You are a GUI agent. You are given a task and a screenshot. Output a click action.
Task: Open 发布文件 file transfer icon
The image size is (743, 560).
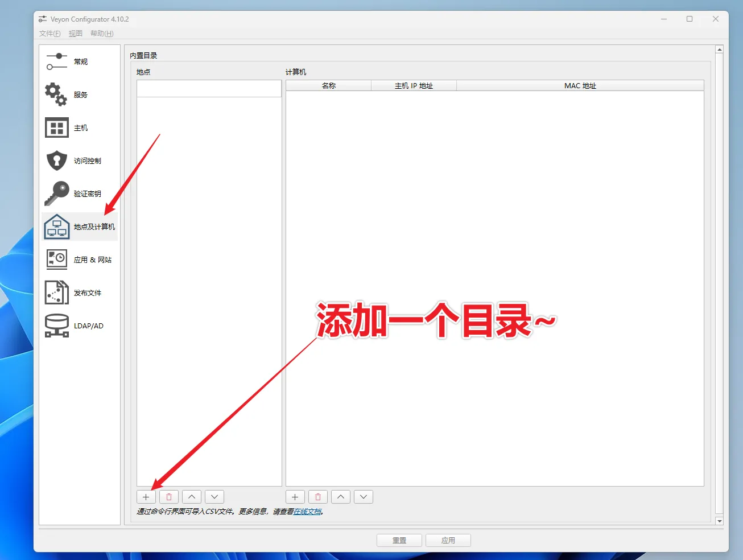pos(56,293)
